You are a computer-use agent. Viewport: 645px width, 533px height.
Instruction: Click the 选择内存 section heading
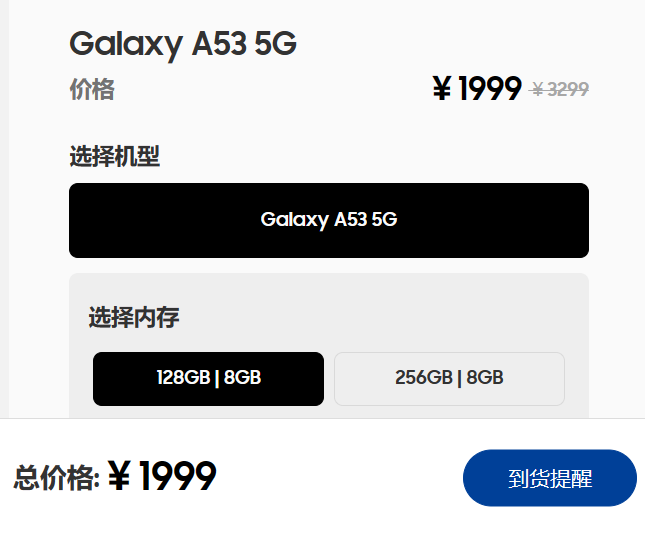(134, 318)
